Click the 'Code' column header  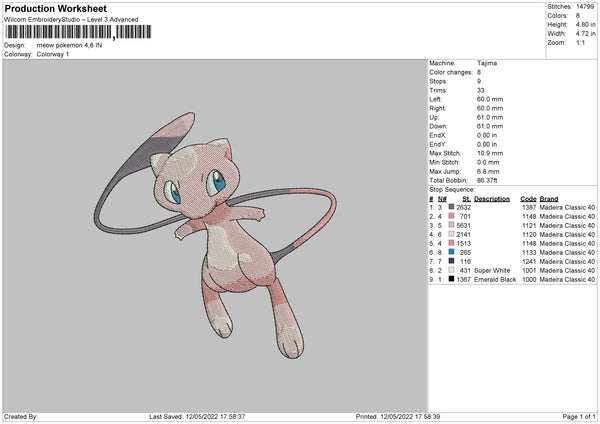[528, 199]
